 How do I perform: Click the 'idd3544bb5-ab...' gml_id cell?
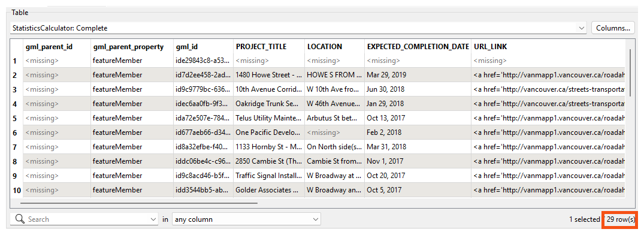pyautogui.click(x=203, y=190)
